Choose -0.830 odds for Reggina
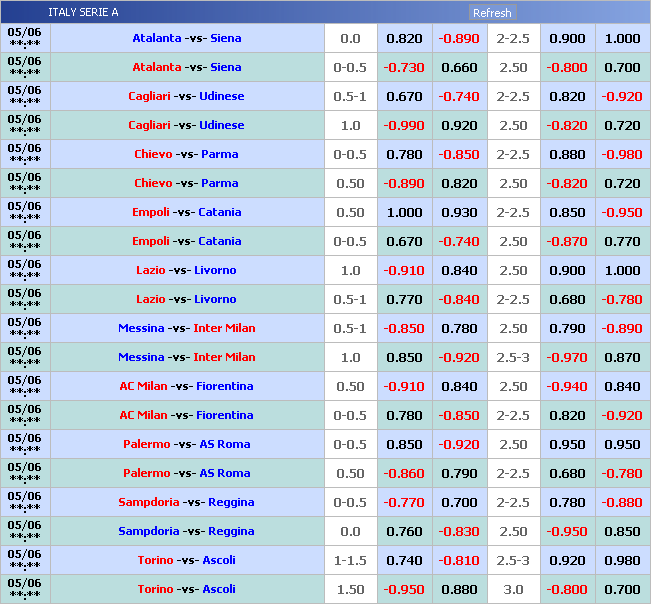This screenshot has height=604, width=651. (459, 532)
